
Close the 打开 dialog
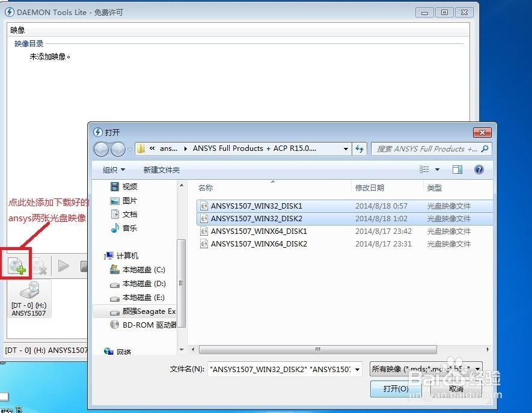pos(482,132)
